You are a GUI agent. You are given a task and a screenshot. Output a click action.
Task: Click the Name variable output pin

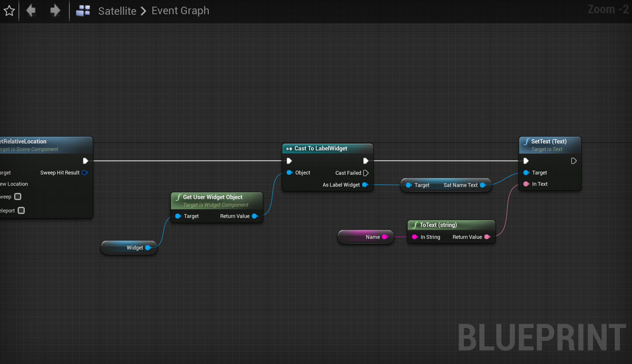coord(385,237)
